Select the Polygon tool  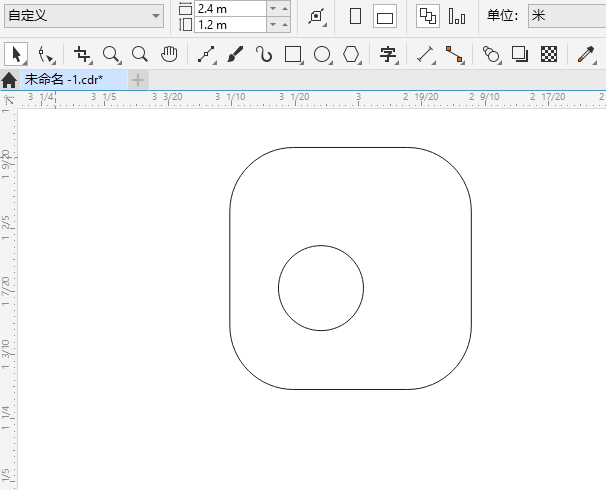351,54
